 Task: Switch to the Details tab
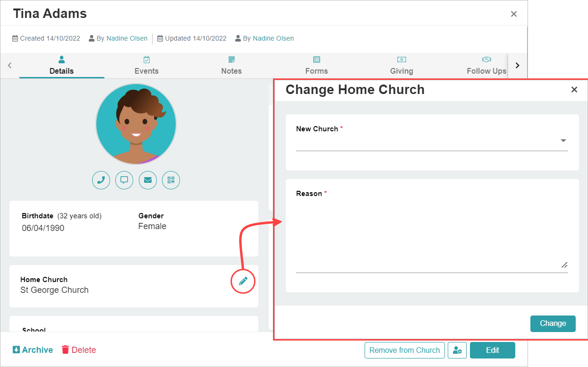[x=61, y=66]
